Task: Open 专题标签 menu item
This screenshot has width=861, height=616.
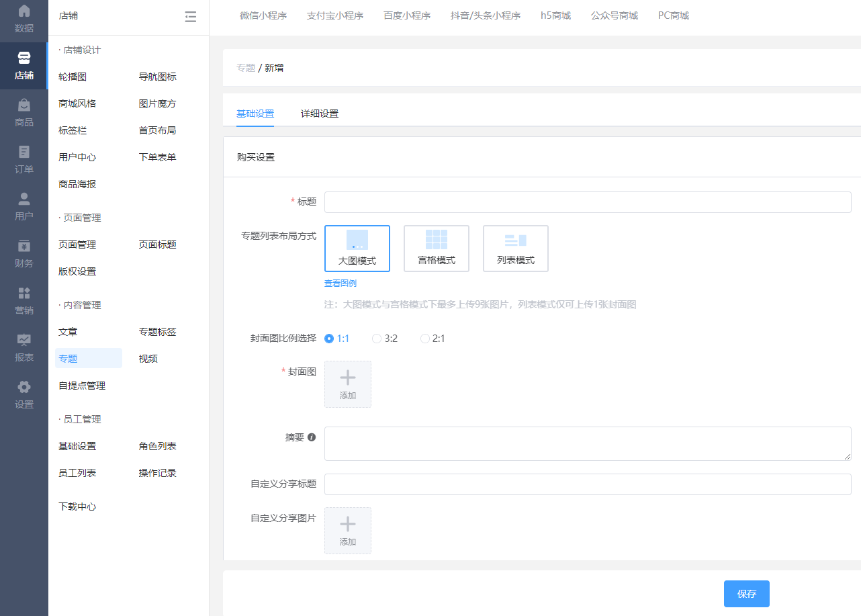Action: click(x=158, y=332)
